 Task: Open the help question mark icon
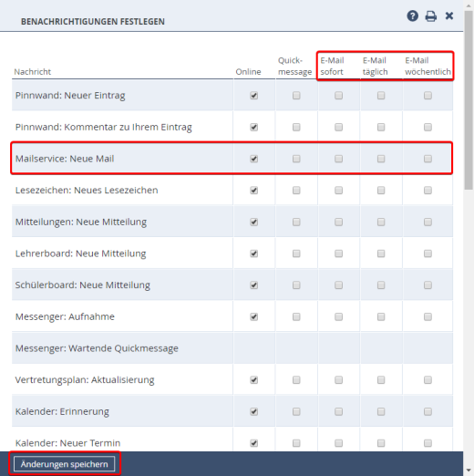coord(412,16)
